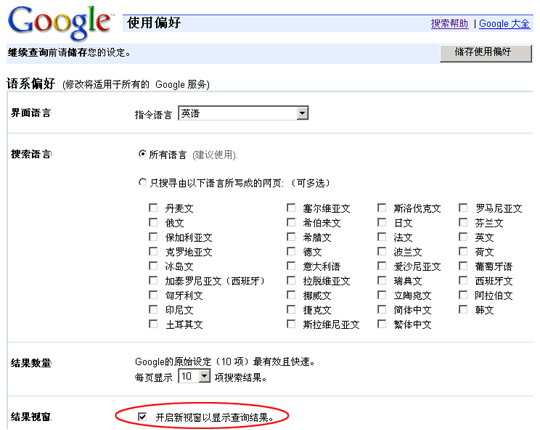Check the 希腊文 checkbox
The width and height of the screenshot is (540, 430).
tap(291, 237)
